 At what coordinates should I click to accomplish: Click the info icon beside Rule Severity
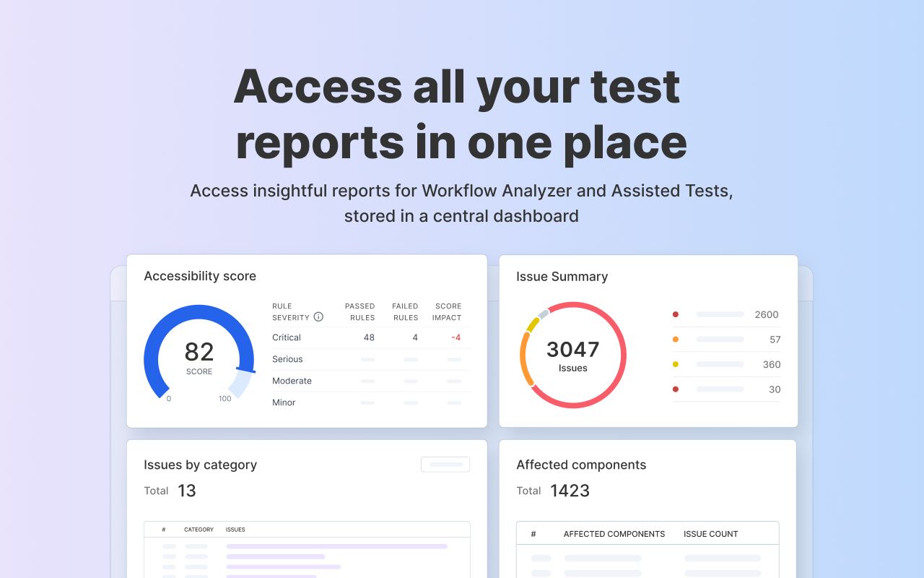pyautogui.click(x=318, y=317)
